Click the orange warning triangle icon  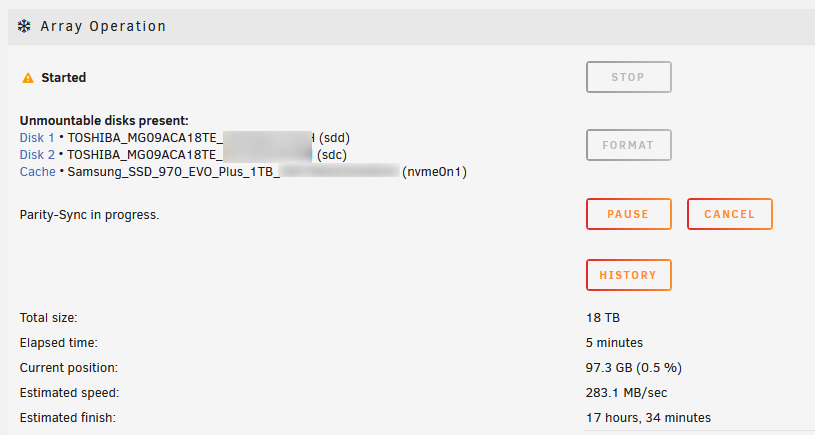pyautogui.click(x=28, y=78)
